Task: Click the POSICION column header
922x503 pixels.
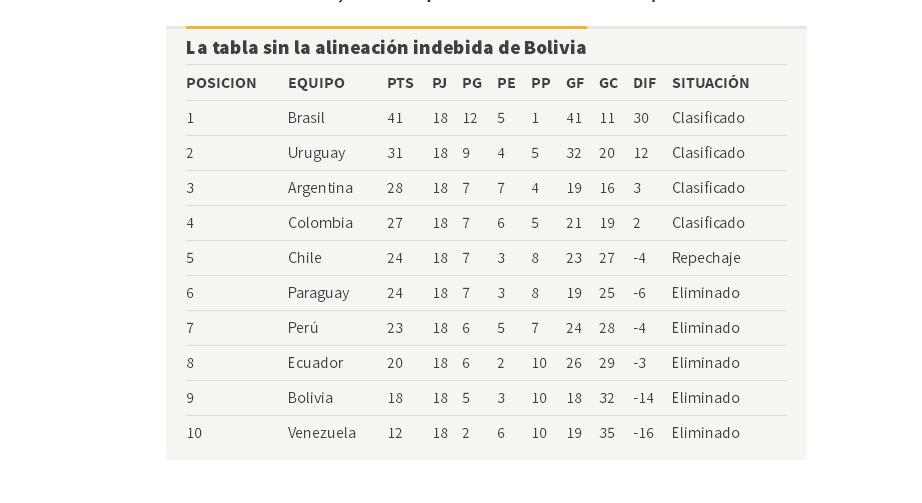Action: (x=221, y=83)
